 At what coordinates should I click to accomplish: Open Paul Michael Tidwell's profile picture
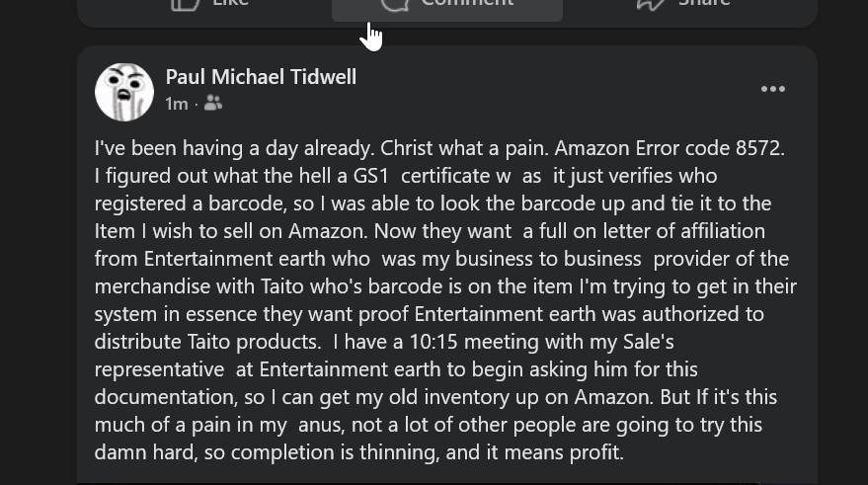[x=124, y=92]
